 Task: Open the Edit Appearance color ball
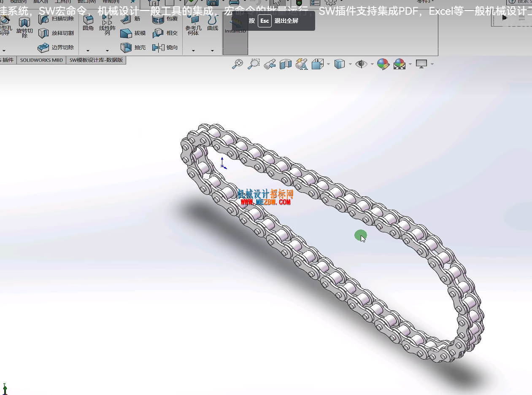[383, 64]
